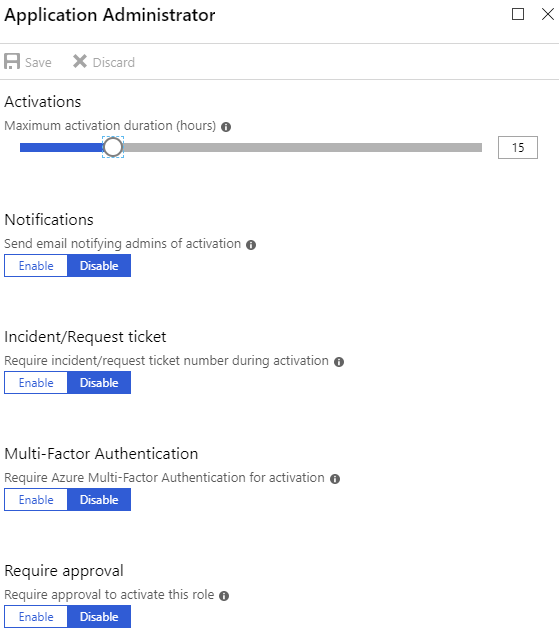Open info tooltip for maximum activation duration
Viewport: 559px width, 634px height.
[x=226, y=127]
